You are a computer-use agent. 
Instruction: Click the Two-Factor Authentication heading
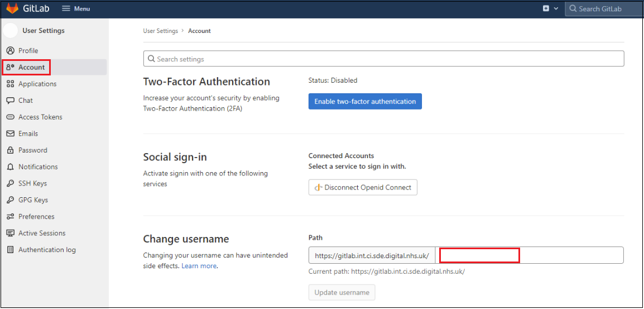coord(206,82)
